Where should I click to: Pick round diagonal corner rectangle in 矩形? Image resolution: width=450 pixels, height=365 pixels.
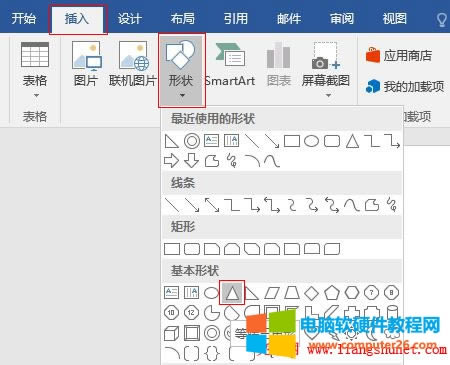point(332,249)
